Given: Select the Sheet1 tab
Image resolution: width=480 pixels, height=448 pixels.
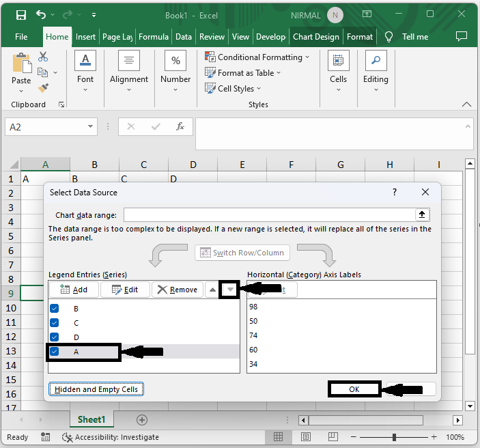Looking at the screenshot, I should (91, 419).
